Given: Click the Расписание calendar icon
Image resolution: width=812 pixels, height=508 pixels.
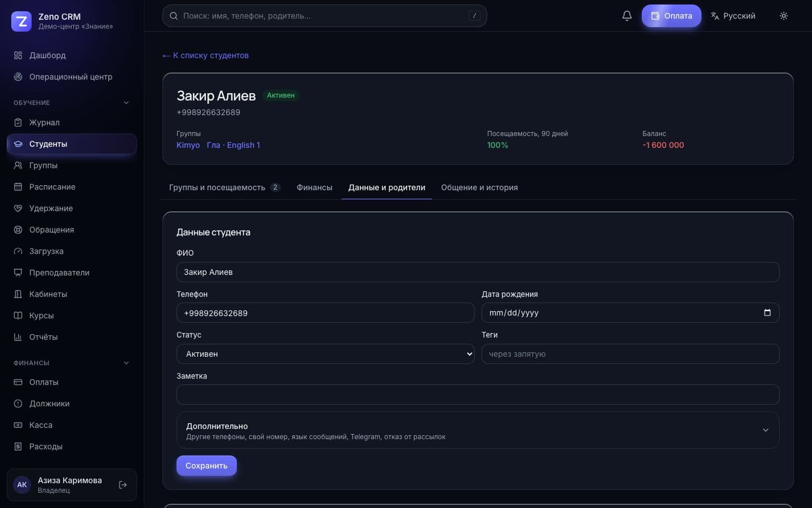Looking at the screenshot, I should pyautogui.click(x=18, y=187).
